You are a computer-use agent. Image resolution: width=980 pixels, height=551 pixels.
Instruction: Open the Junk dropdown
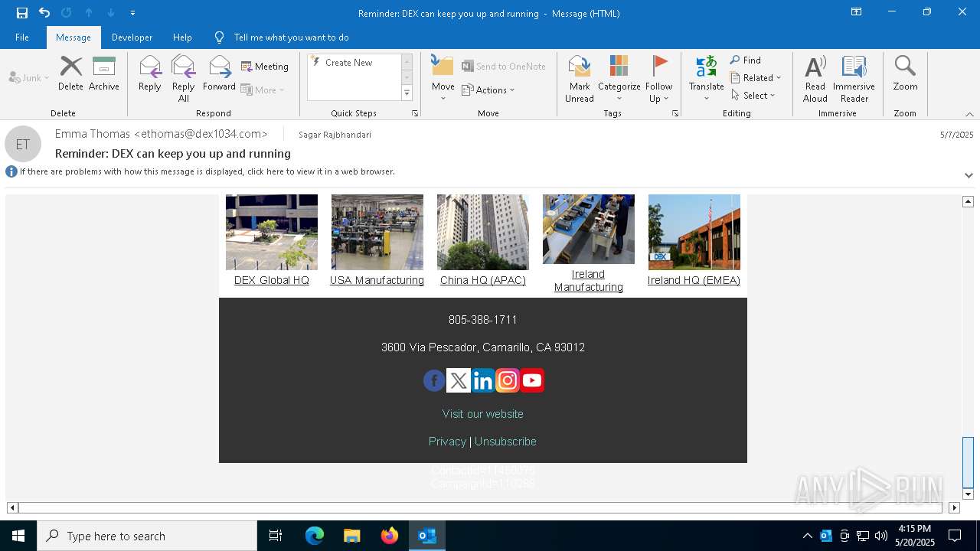29,77
